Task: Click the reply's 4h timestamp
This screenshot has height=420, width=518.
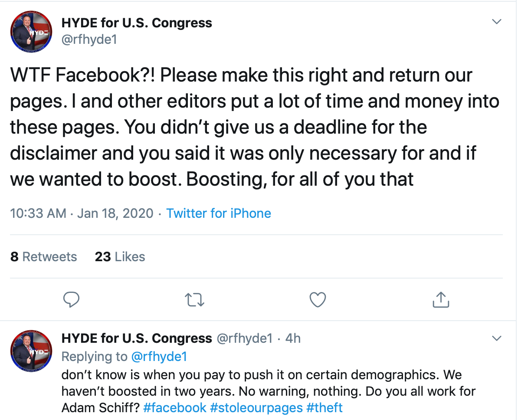Action: pos(293,338)
